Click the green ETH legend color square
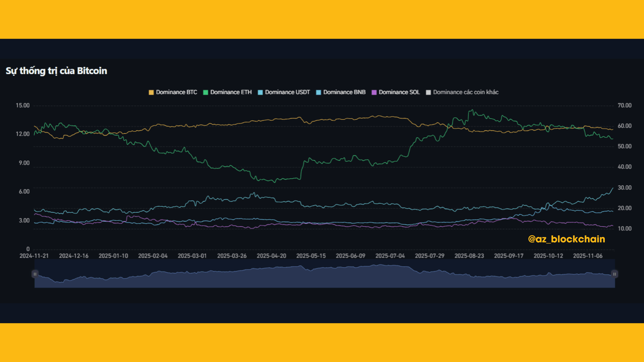Viewport: 644px width, 362px height. tap(206, 93)
